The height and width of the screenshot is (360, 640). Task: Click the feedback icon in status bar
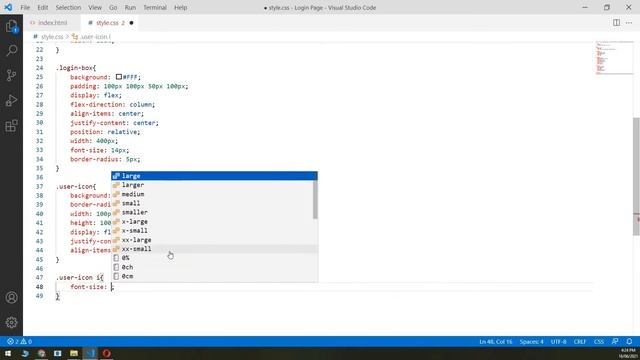[615, 342]
